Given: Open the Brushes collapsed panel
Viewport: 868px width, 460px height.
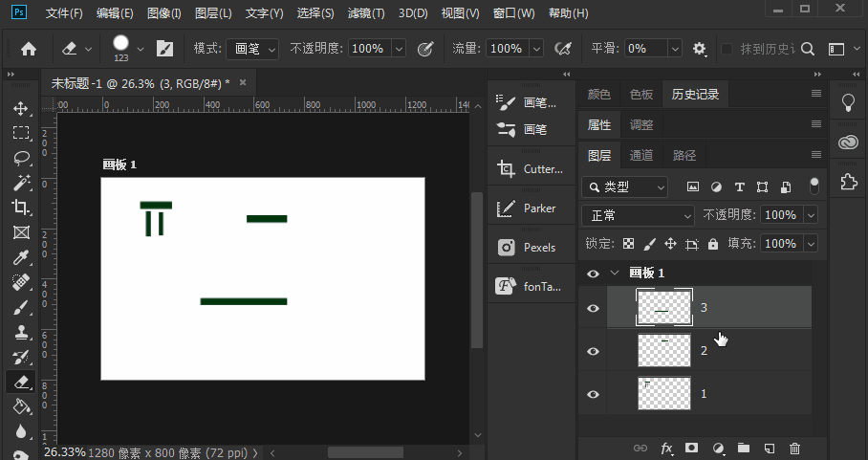Looking at the screenshot, I should tap(531, 129).
